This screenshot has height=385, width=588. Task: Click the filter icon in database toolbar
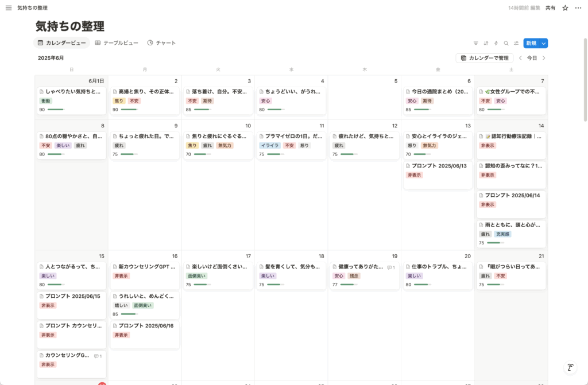pyautogui.click(x=475, y=43)
